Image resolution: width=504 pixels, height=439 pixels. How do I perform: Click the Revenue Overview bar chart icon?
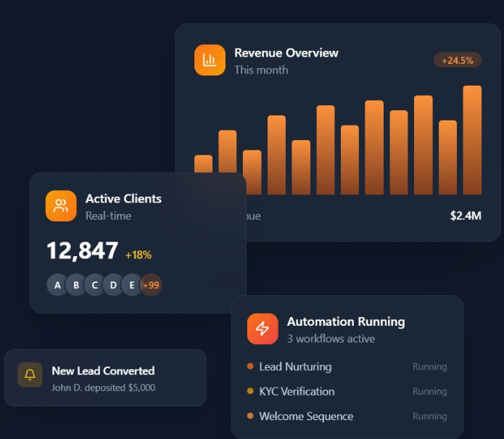pyautogui.click(x=210, y=60)
